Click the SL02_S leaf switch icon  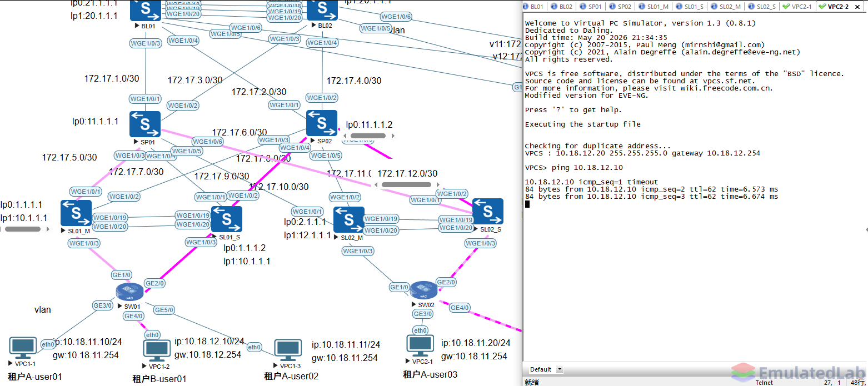click(488, 212)
